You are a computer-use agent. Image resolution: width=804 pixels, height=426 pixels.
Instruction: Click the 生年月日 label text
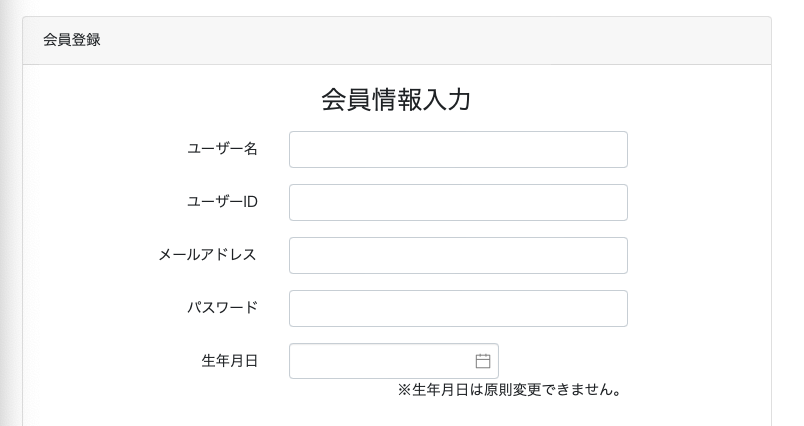229,361
